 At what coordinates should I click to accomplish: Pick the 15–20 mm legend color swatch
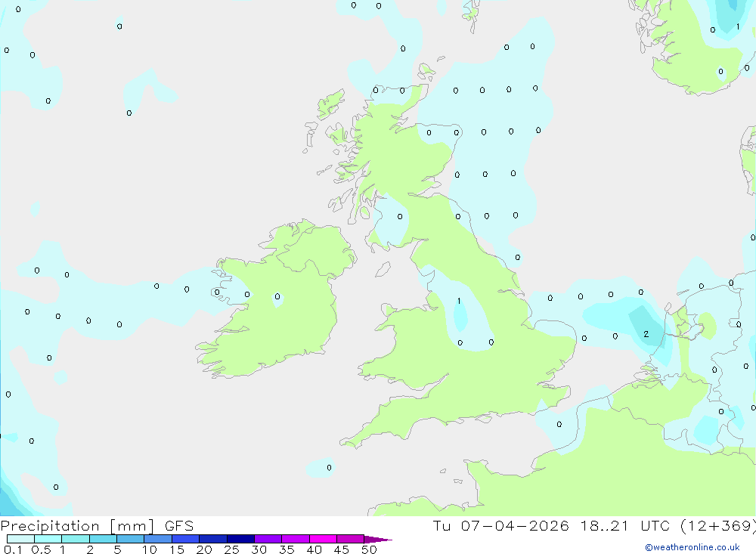tap(185, 539)
